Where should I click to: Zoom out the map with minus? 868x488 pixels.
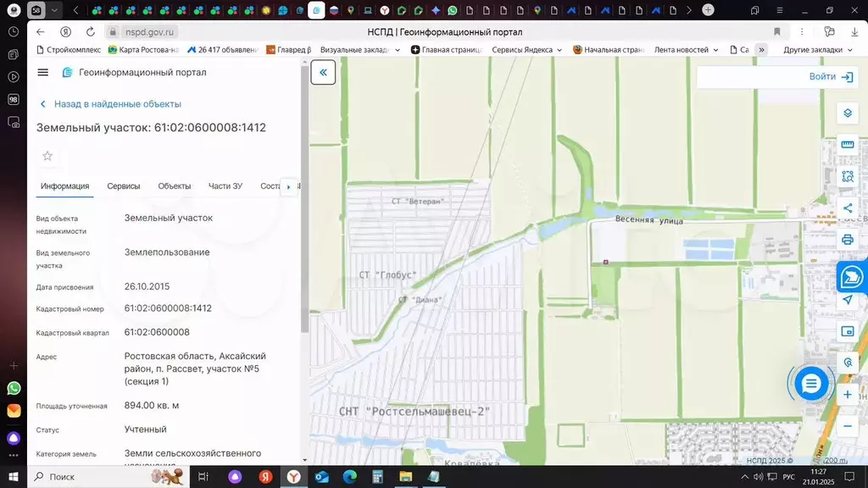coord(848,426)
